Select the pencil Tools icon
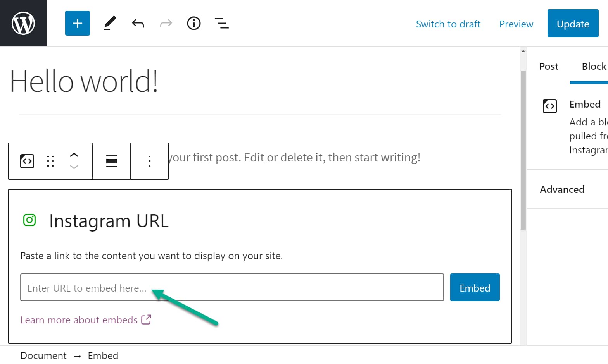The width and height of the screenshot is (608, 364). coord(110,23)
